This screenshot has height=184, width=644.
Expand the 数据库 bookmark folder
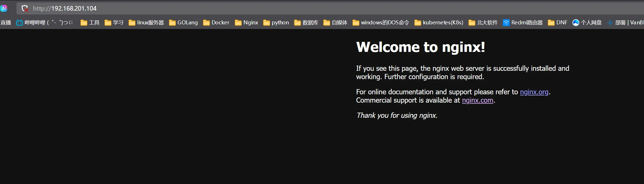[306, 23]
